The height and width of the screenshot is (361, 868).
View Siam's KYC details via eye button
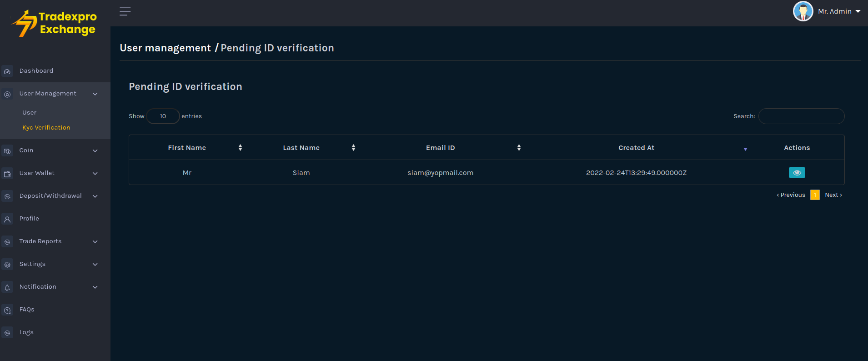click(x=797, y=173)
